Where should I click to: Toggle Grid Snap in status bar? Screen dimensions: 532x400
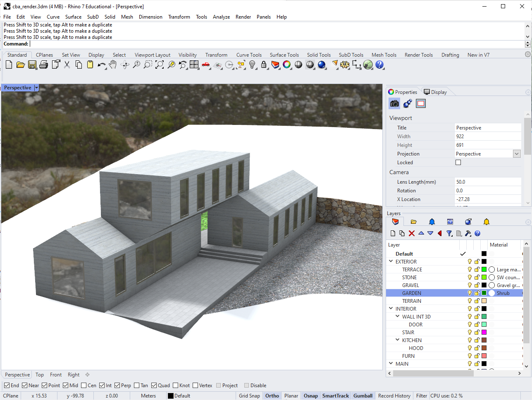tap(249, 396)
